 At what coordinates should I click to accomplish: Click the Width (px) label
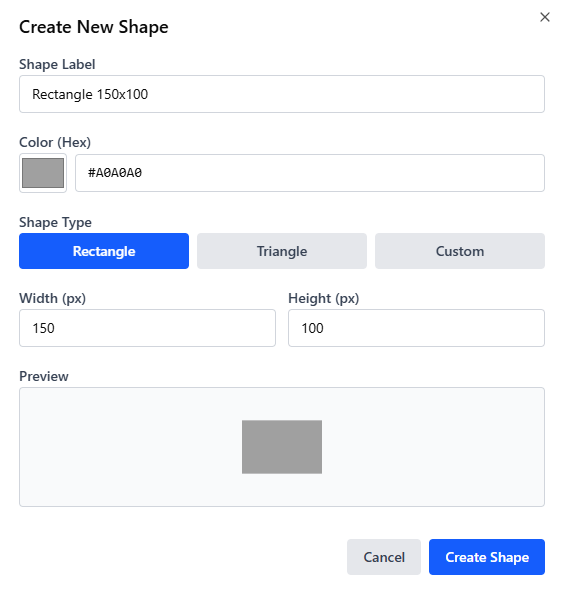[x=52, y=298]
